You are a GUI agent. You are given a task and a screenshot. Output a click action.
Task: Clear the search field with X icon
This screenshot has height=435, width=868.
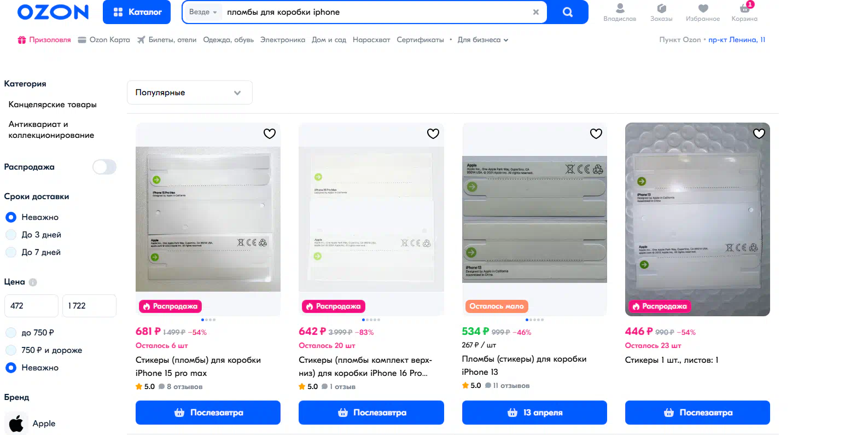pyautogui.click(x=536, y=12)
